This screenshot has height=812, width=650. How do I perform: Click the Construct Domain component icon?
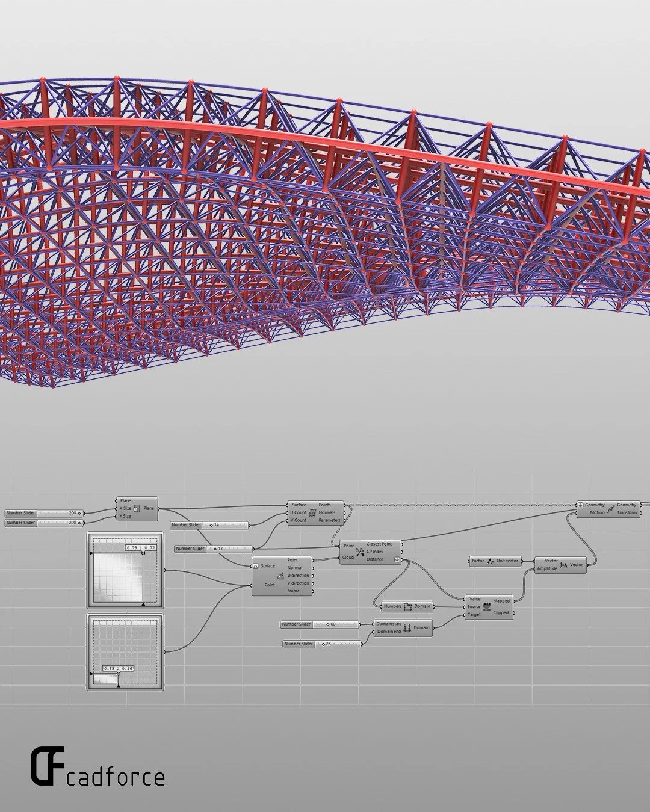(x=406, y=628)
